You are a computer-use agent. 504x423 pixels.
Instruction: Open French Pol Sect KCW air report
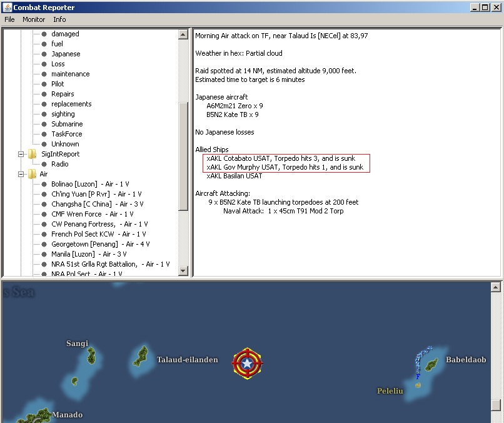(x=99, y=234)
